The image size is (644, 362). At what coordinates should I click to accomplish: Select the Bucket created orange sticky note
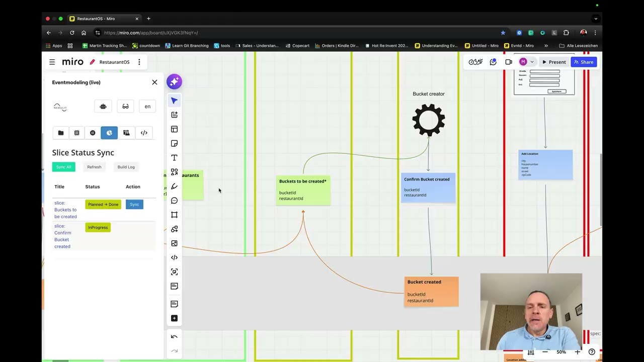(x=431, y=292)
